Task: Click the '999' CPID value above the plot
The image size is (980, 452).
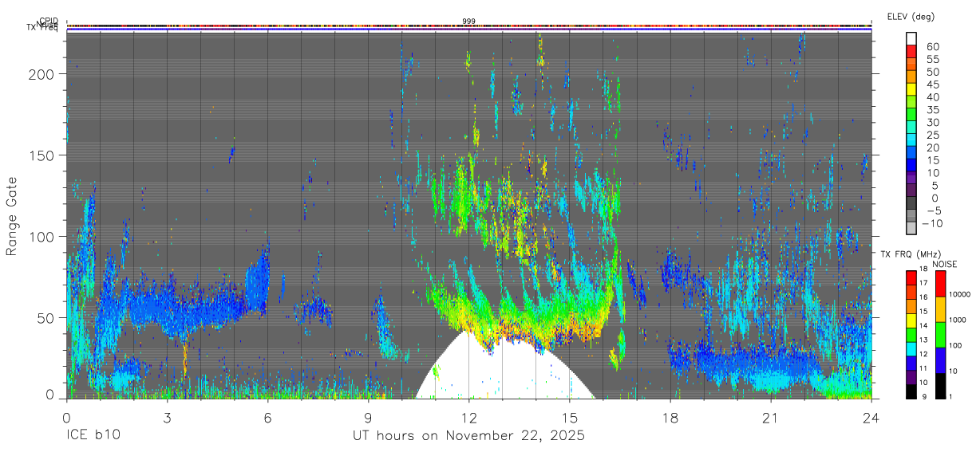Action: click(469, 22)
